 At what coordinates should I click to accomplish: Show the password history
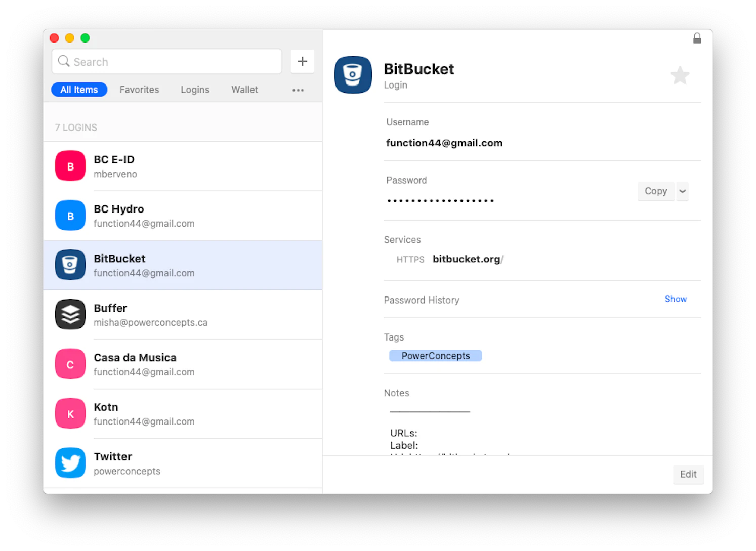click(x=676, y=299)
